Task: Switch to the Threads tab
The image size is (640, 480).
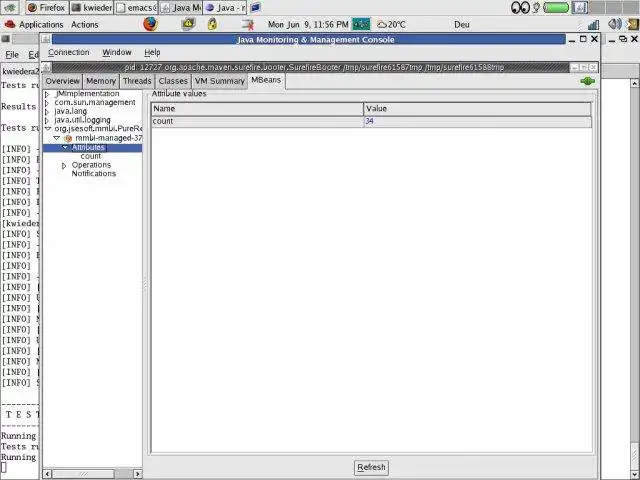Action: [137, 81]
